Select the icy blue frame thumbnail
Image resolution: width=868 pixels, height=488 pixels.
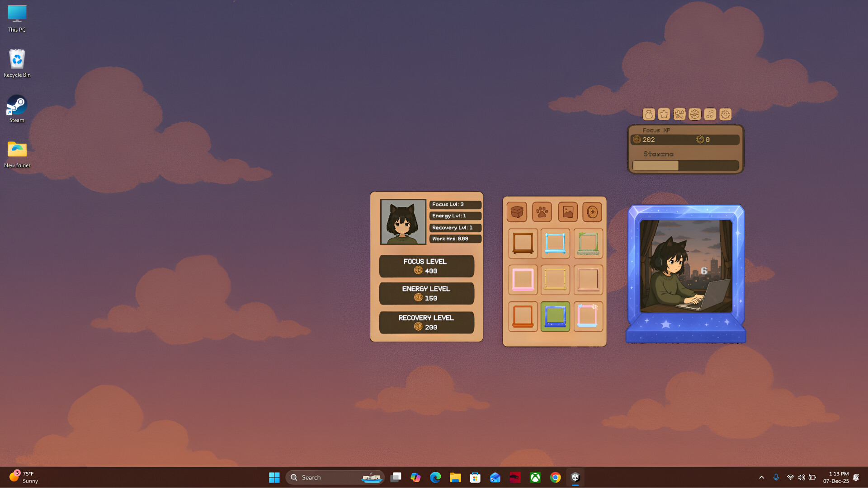coord(555,243)
